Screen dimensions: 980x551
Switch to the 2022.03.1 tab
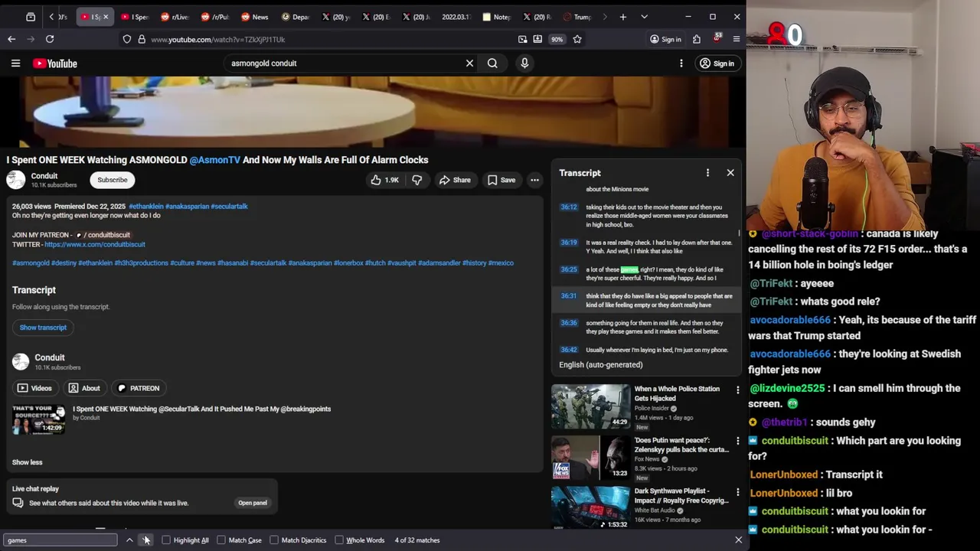(455, 17)
